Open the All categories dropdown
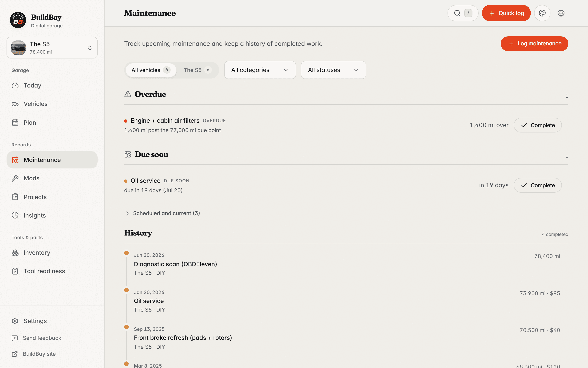The height and width of the screenshot is (368, 588). coord(260,70)
